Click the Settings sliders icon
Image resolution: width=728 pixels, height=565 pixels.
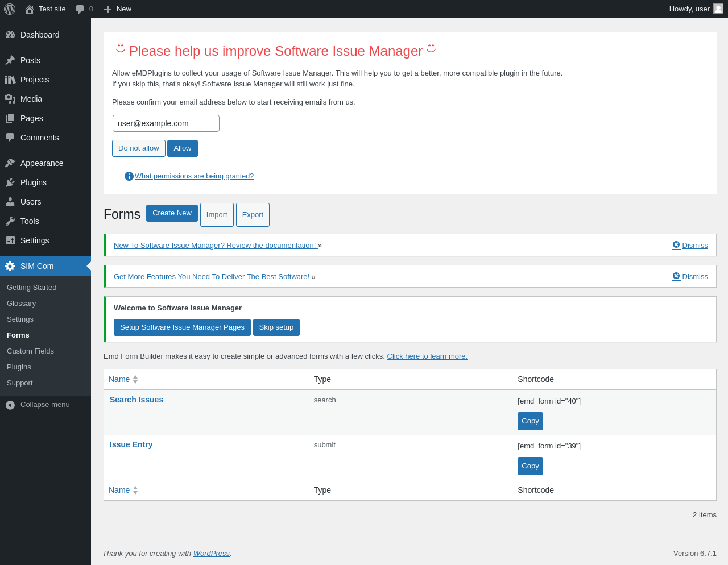[x=10, y=240]
